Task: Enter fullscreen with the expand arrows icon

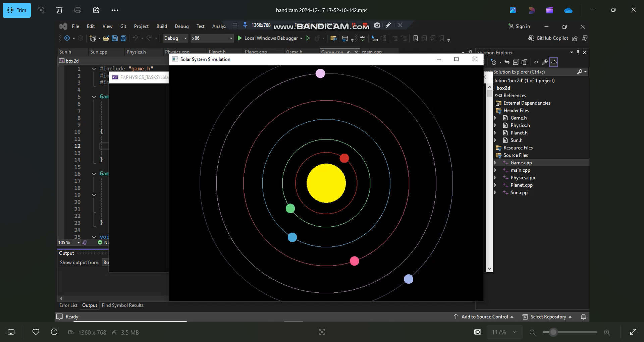Action: tap(633, 332)
